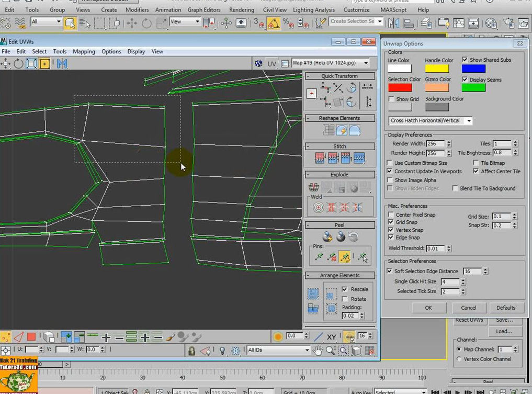Click the Target Weld icon
Viewport: 532px width, 394px height.
318,207
